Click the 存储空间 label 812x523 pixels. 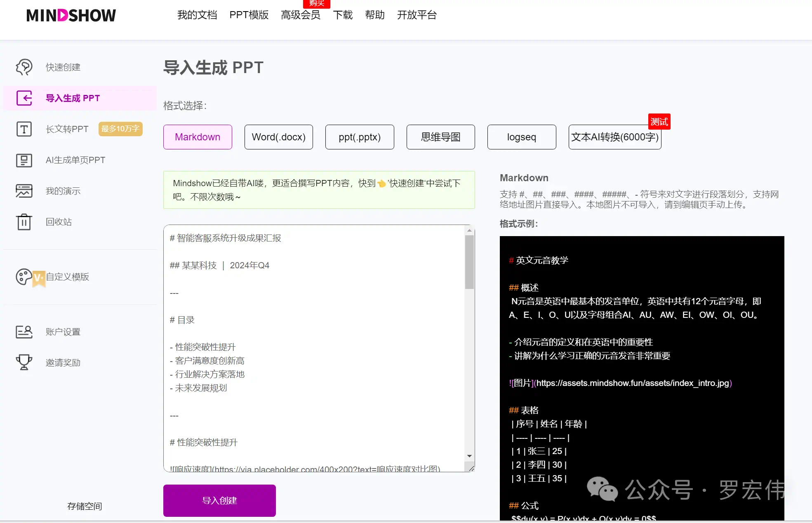[85, 506]
